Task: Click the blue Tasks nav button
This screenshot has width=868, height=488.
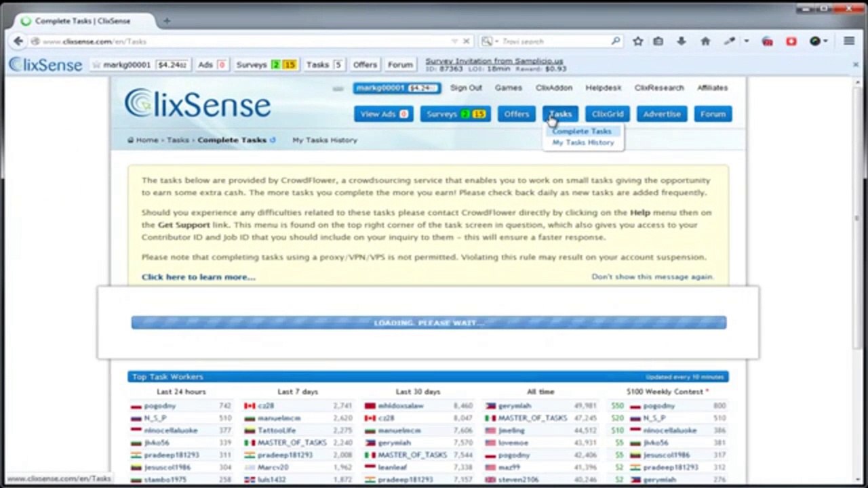Action: [560, 114]
